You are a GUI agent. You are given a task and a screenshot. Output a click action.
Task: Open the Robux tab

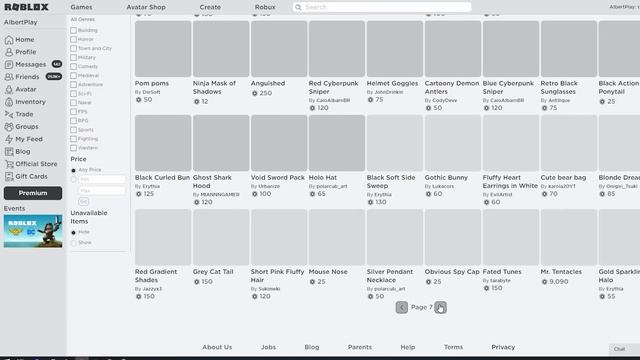tap(265, 7)
